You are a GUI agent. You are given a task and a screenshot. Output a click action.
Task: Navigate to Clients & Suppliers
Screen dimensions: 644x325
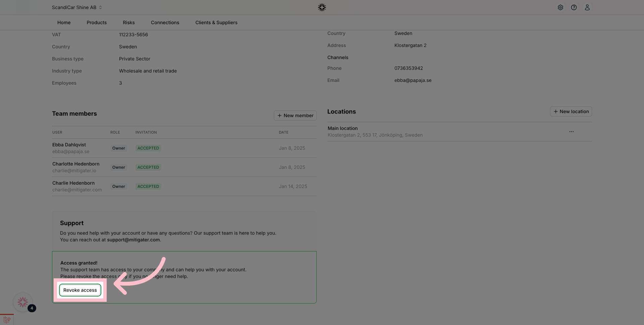point(216,22)
